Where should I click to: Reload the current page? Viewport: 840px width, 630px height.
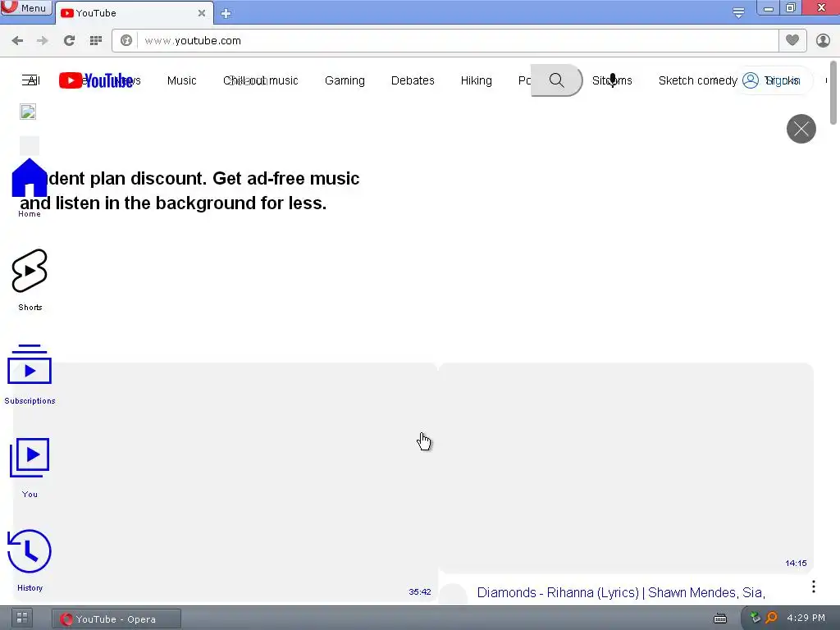point(69,41)
